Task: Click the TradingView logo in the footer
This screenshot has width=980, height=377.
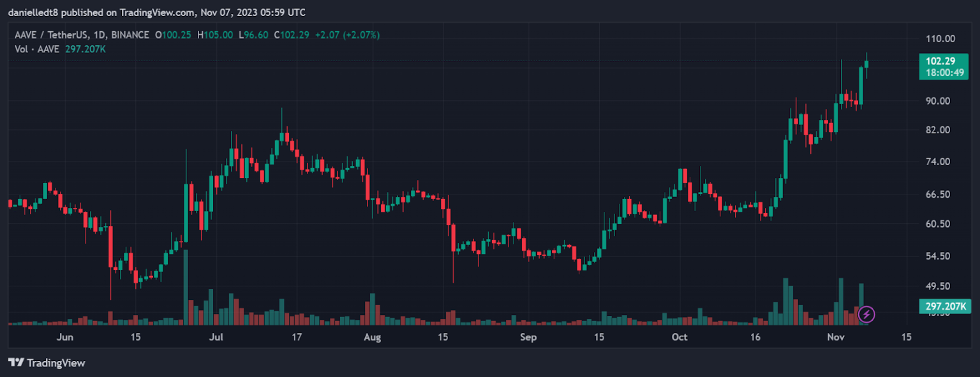Action: pyautogui.click(x=47, y=363)
